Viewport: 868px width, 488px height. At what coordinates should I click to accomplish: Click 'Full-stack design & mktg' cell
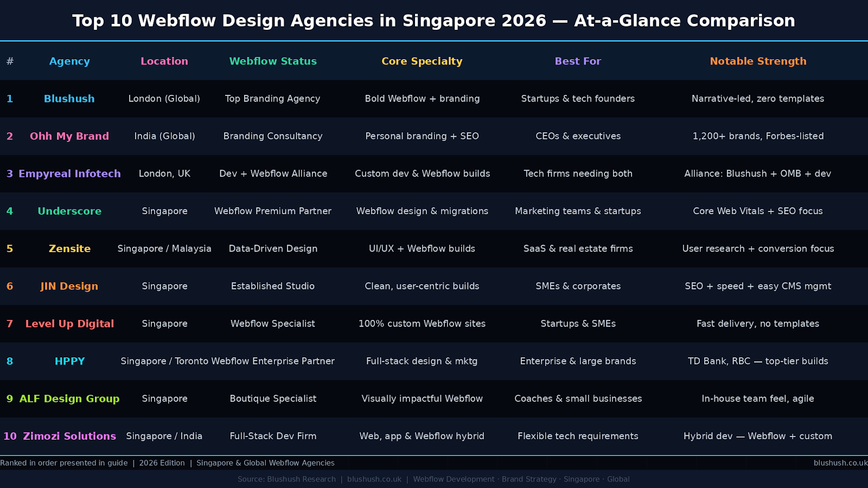click(422, 361)
